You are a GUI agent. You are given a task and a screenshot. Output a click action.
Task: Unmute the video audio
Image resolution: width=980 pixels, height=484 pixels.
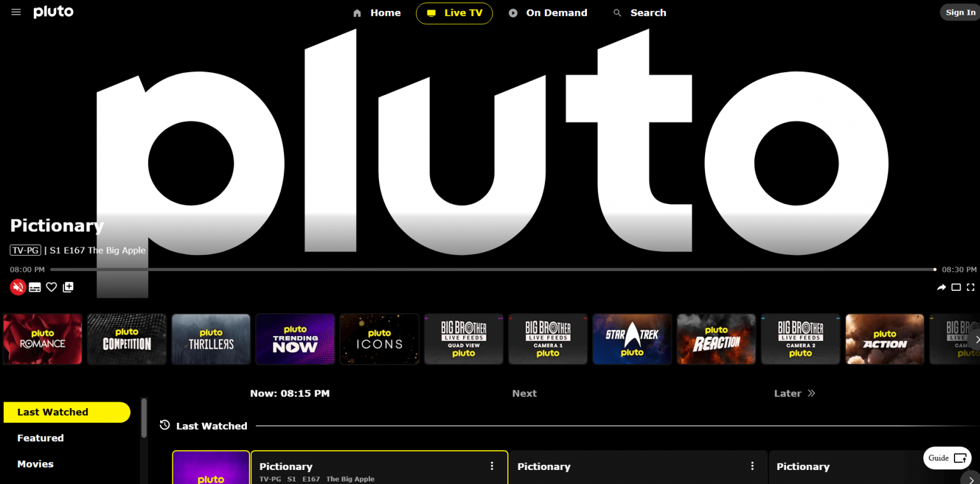(18, 287)
